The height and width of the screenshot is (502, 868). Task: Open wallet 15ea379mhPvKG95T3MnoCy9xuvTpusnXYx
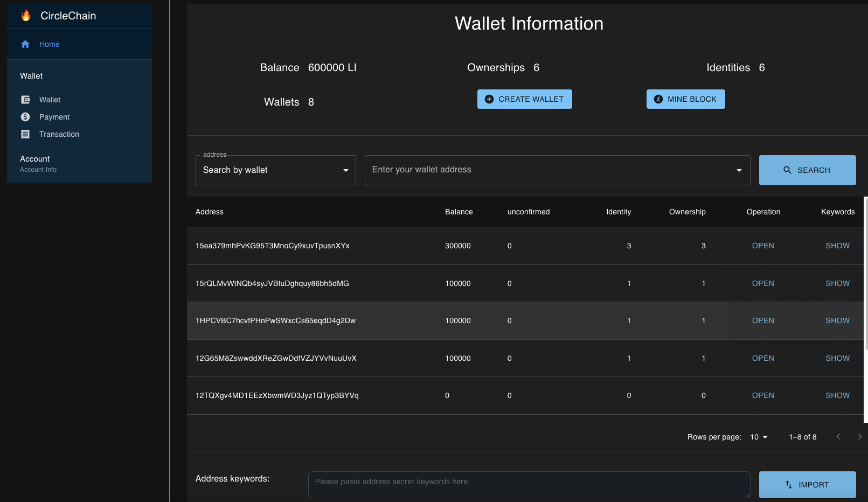coord(762,246)
